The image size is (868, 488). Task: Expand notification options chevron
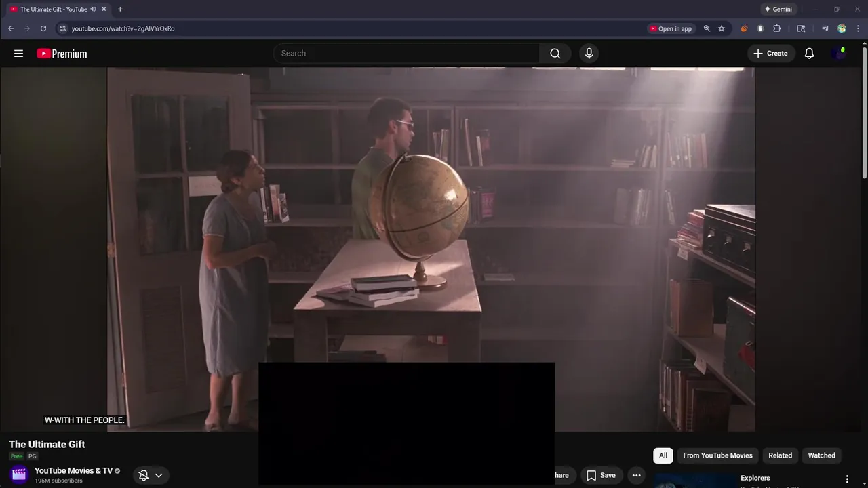[x=159, y=475]
